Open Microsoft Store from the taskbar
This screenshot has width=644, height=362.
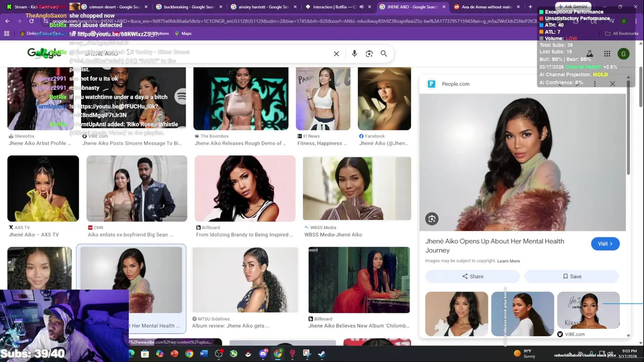[x=145, y=354]
